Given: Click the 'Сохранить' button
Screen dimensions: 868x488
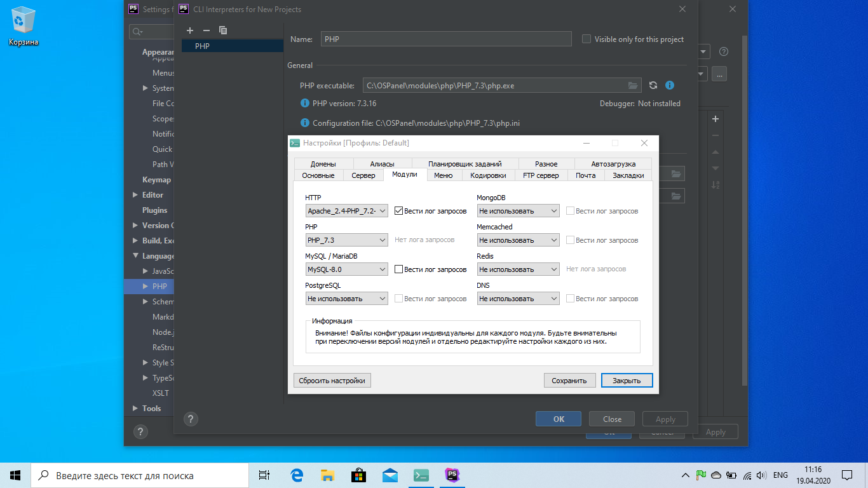Looking at the screenshot, I should point(569,381).
